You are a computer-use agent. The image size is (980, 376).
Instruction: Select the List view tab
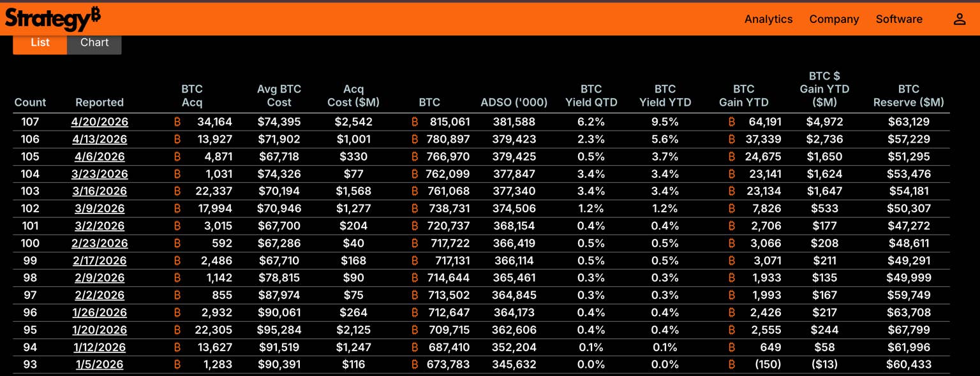[x=40, y=43]
